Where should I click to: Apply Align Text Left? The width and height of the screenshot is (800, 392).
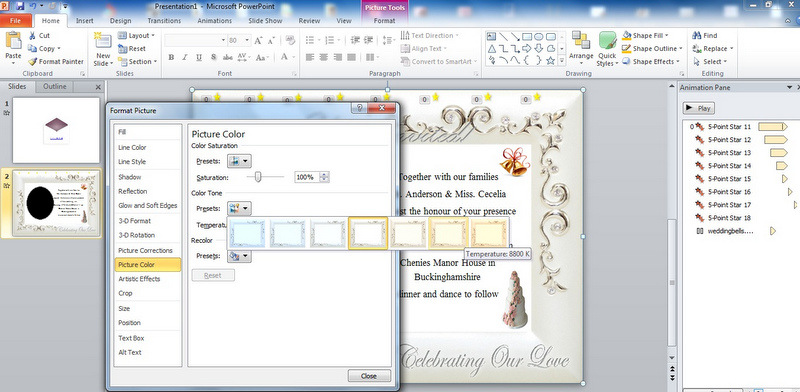click(x=310, y=57)
